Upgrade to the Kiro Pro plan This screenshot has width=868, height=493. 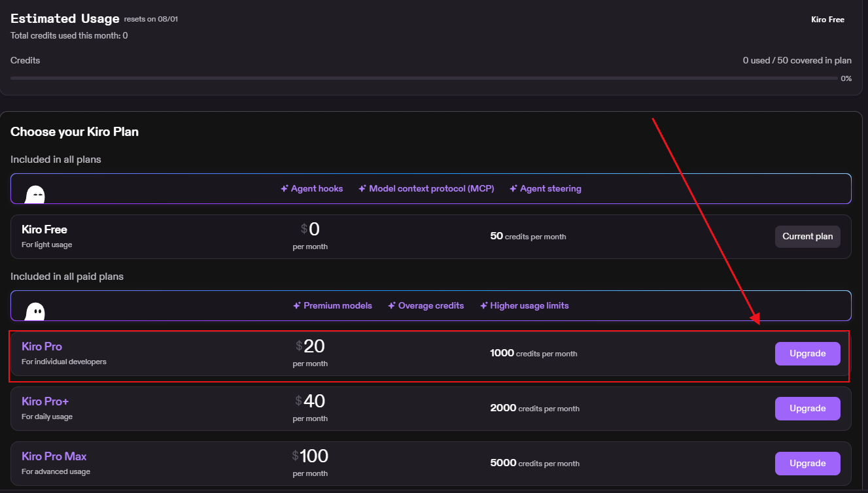tap(808, 354)
